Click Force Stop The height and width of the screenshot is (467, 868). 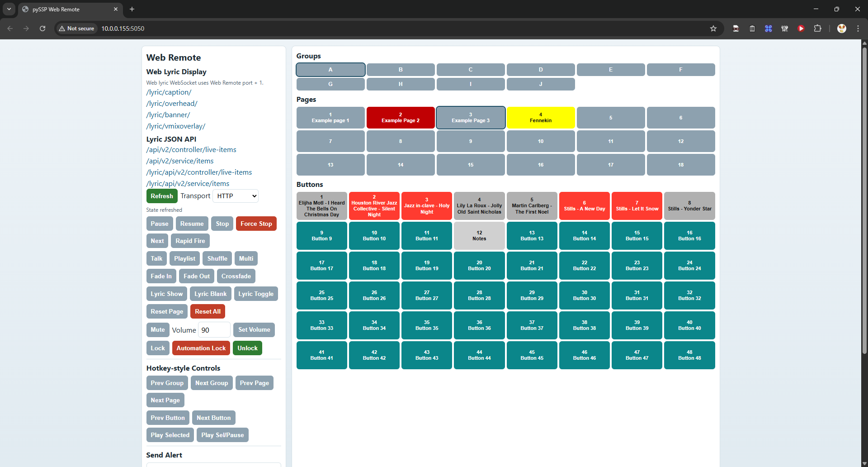click(x=256, y=223)
